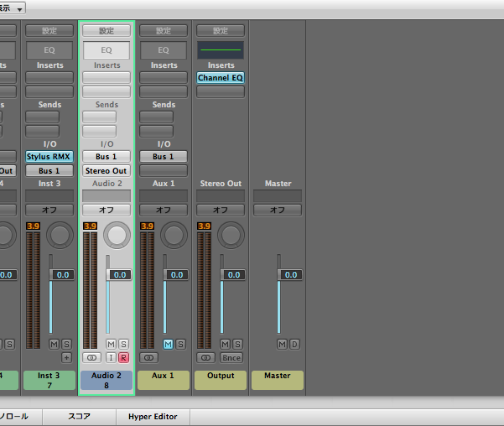Open automation mode オフ on Inst 3

tap(49, 210)
